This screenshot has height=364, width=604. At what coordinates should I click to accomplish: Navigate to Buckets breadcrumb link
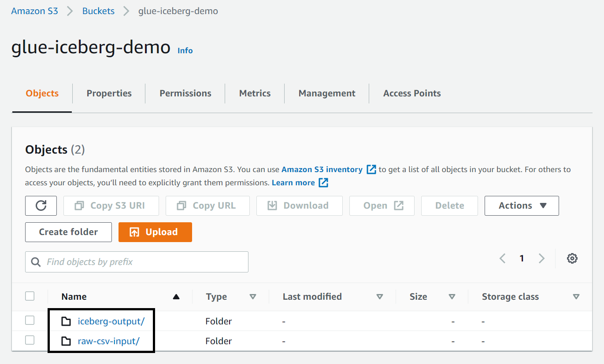pyautogui.click(x=98, y=11)
